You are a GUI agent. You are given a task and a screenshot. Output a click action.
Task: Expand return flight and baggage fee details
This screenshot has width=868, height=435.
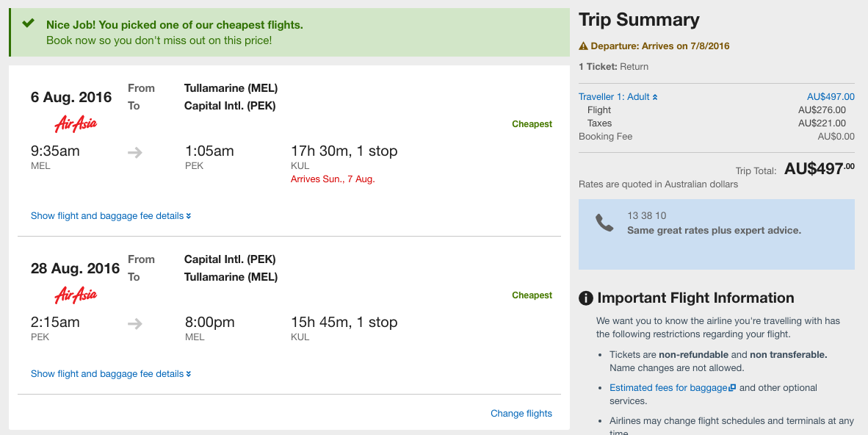click(x=111, y=374)
